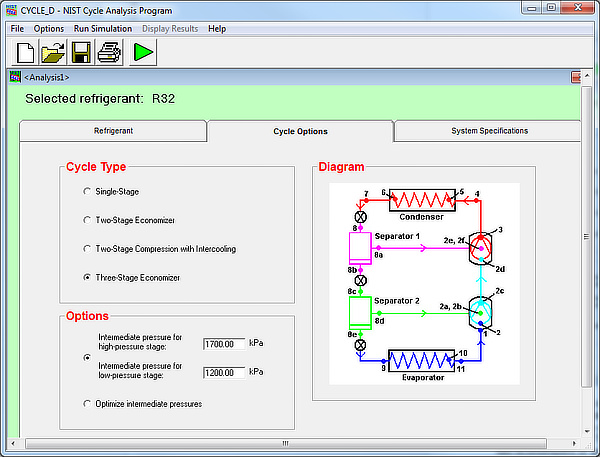
Task: Click the 'Selected refrigerant: R32' text
Action: click(100, 99)
